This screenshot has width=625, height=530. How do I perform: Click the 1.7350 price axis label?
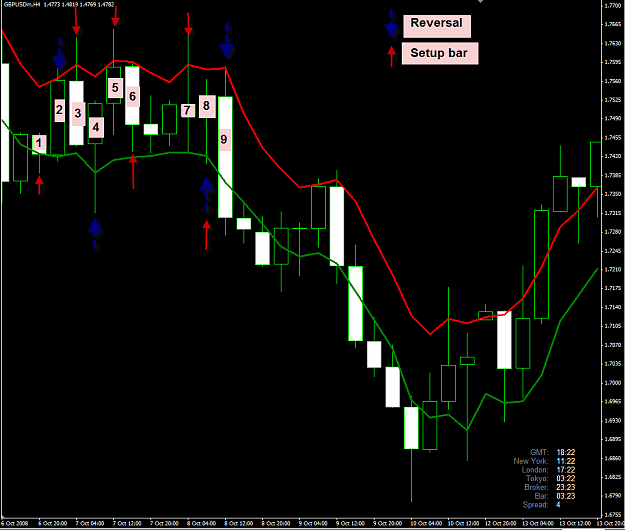[613, 194]
